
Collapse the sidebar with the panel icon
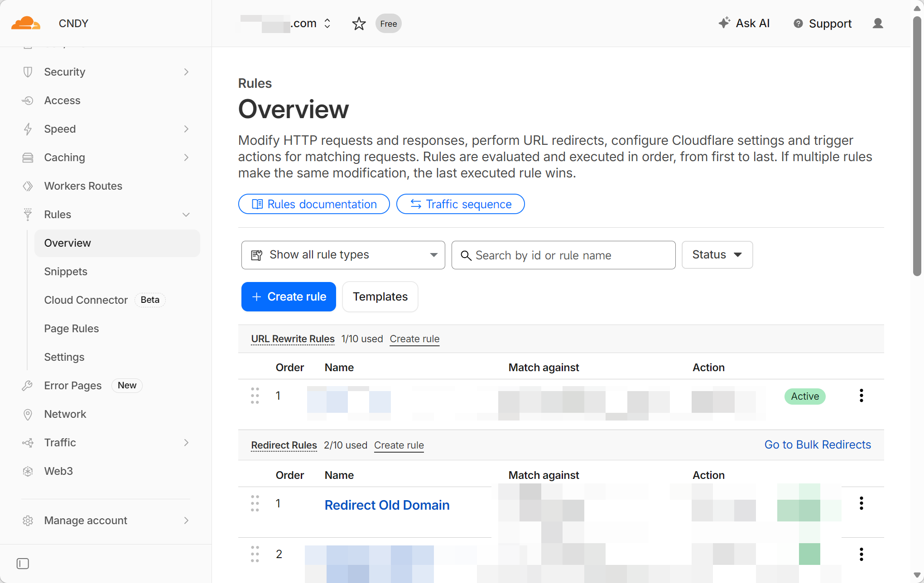pyautogui.click(x=23, y=564)
